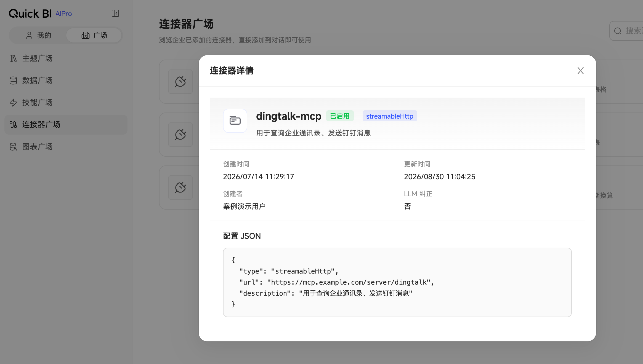
Task: Click the 已启用 status badge
Action: [x=340, y=116]
